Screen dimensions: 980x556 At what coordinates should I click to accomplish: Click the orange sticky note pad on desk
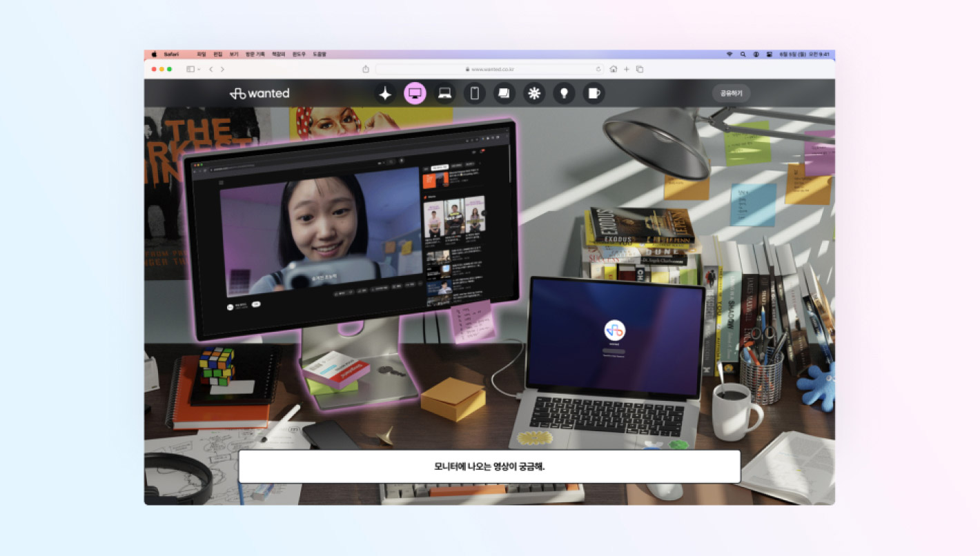coord(453,399)
